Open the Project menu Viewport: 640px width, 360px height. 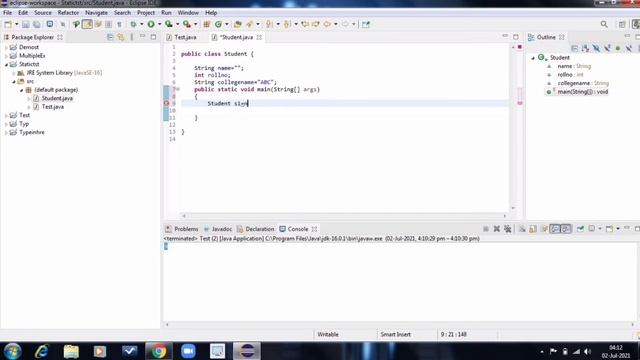pyautogui.click(x=146, y=13)
